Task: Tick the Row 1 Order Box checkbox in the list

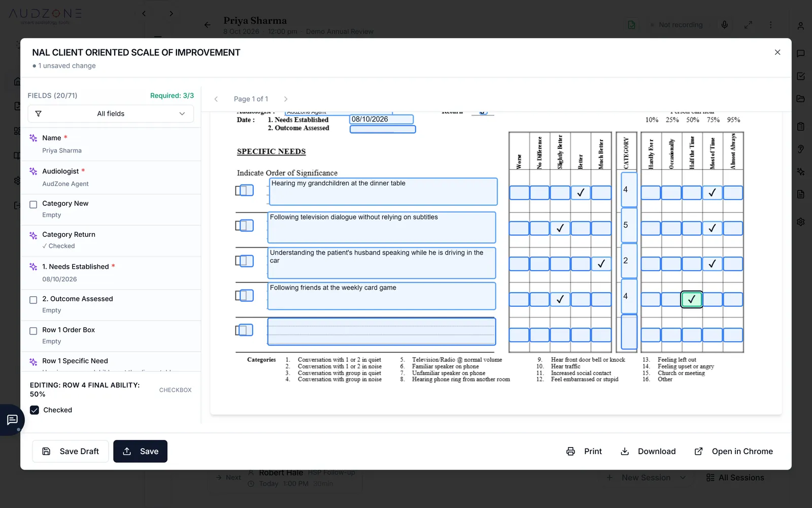Action: coord(33,331)
